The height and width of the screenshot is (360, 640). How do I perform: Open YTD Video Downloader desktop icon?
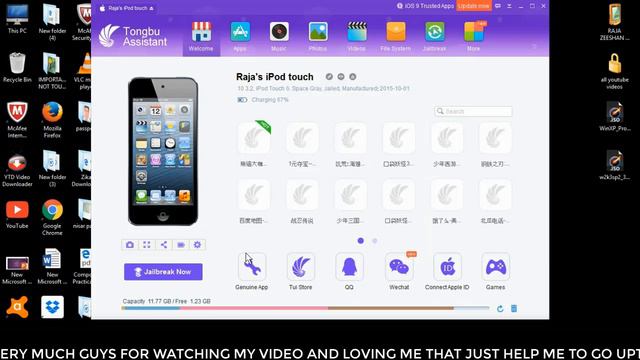tap(17, 169)
